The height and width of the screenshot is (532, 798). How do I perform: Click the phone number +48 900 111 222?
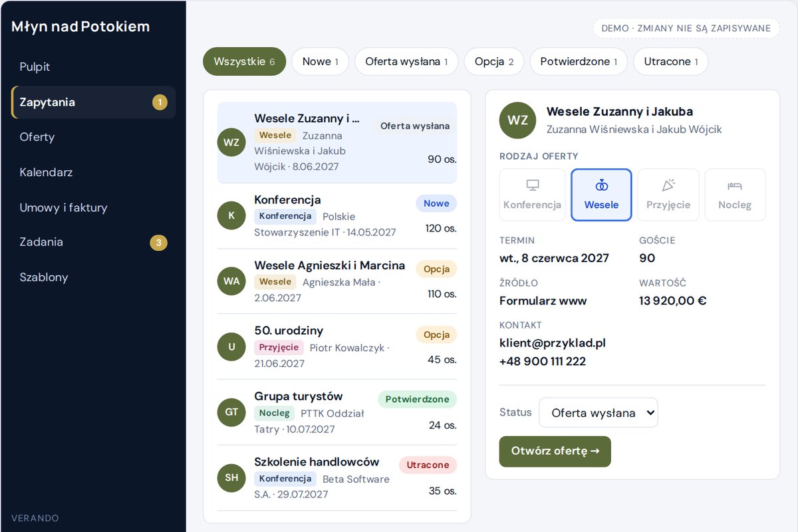click(543, 362)
